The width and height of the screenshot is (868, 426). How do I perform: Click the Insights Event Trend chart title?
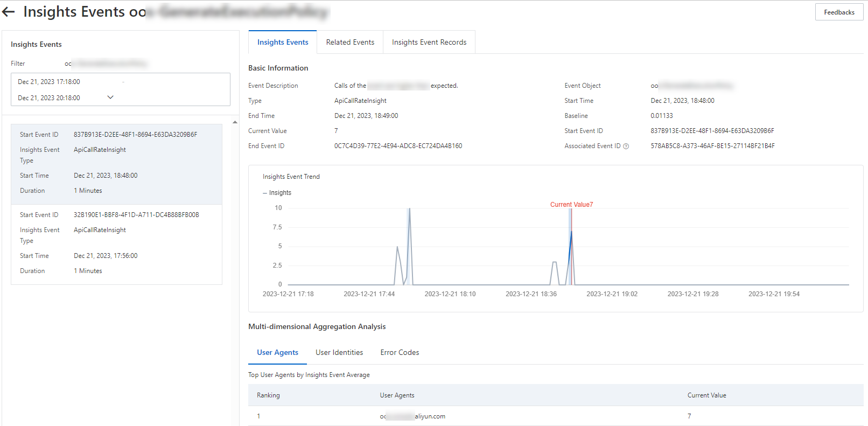[x=291, y=177]
